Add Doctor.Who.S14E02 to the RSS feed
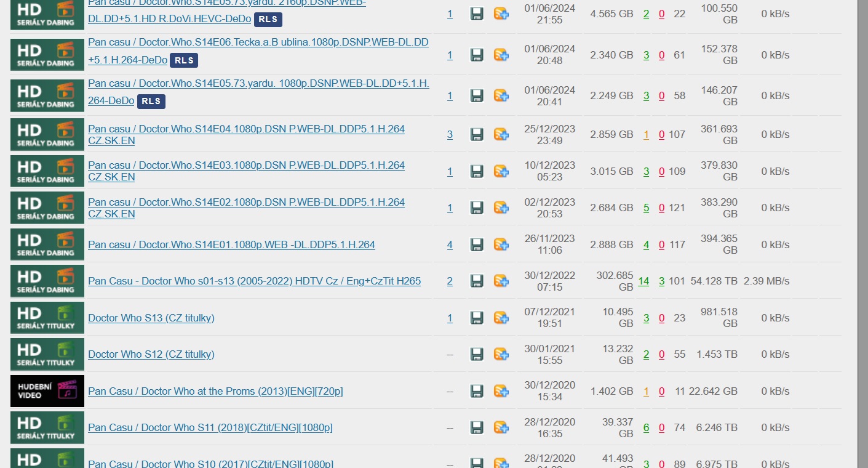 pos(501,208)
